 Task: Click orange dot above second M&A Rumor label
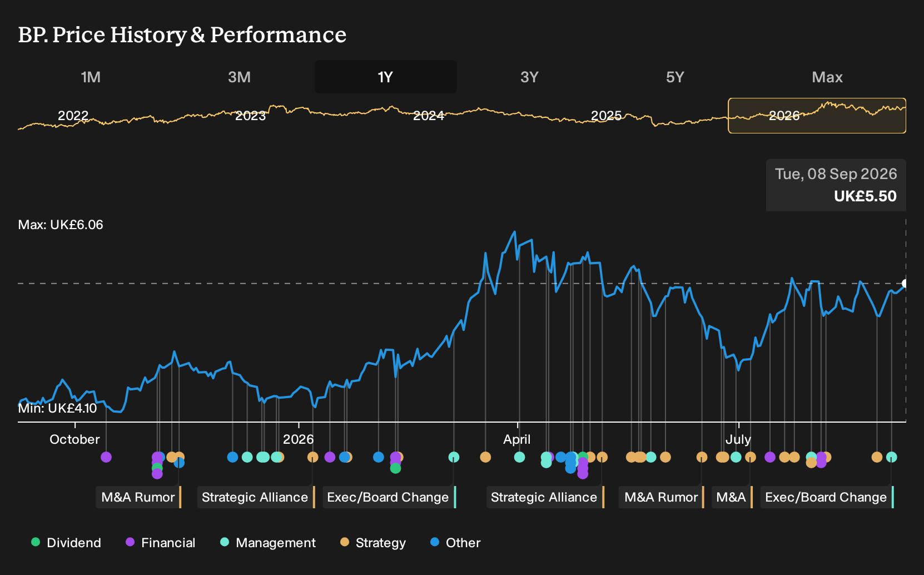tap(702, 457)
